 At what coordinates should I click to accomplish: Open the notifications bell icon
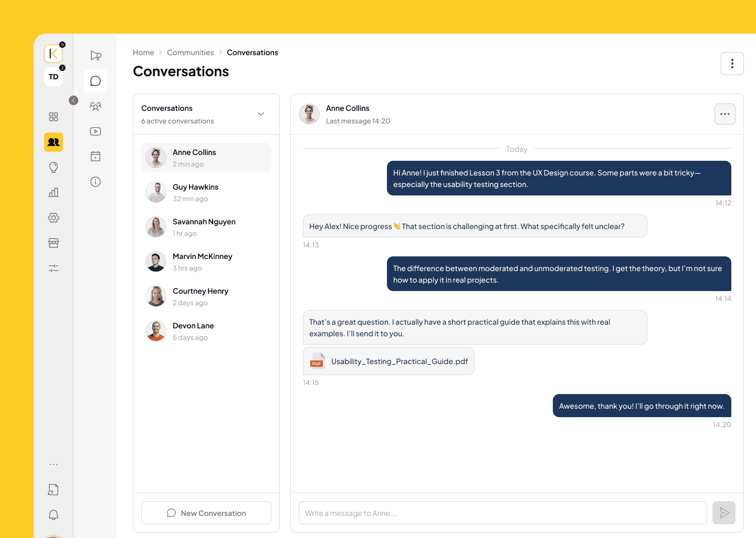(54, 515)
